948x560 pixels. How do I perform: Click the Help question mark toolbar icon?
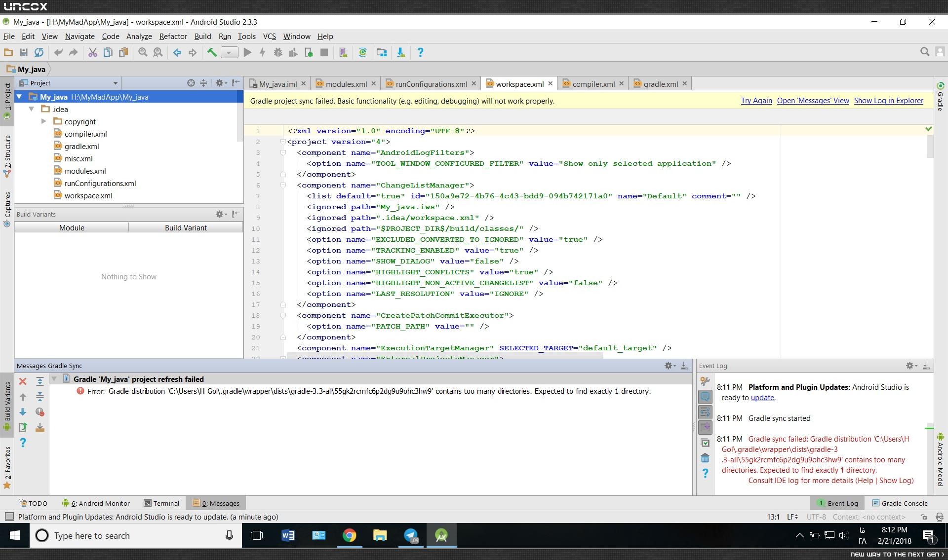(420, 52)
